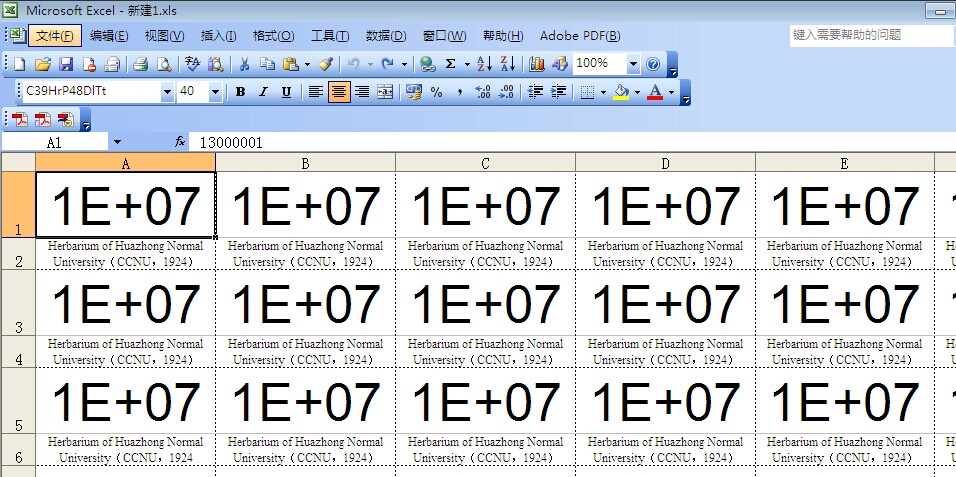The image size is (956, 477).
Task: Open the Fill Color palette arrow
Action: [637, 92]
